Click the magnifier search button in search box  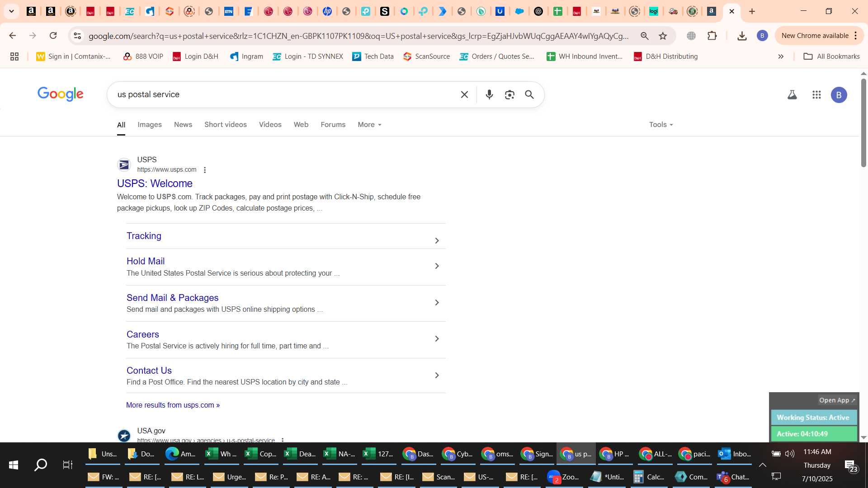tap(529, 94)
